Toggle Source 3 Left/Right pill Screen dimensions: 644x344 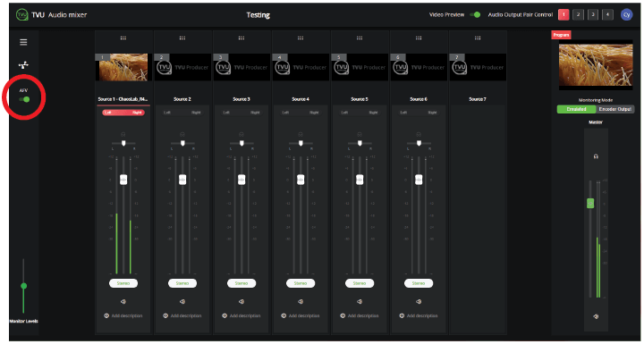[241, 113]
